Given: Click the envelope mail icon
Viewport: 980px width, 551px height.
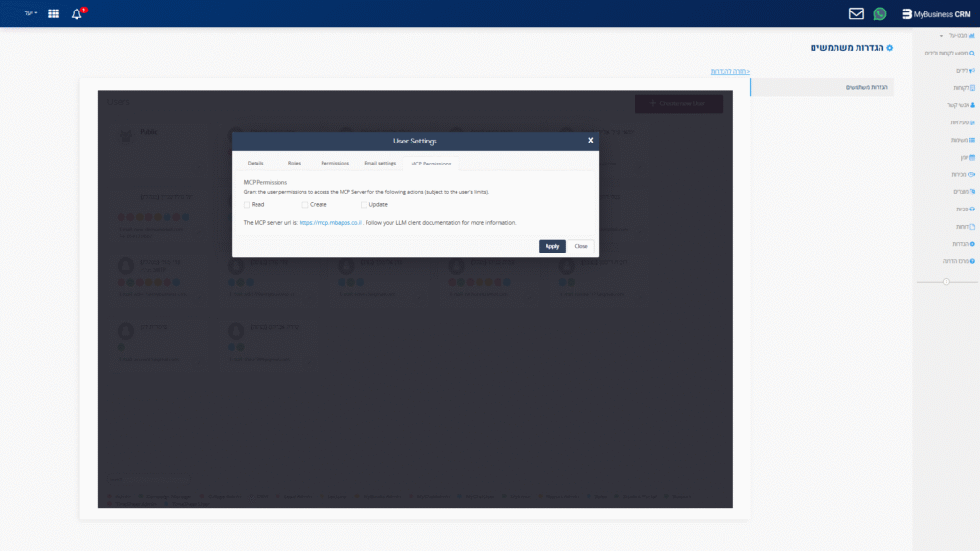Looking at the screenshot, I should (x=856, y=13).
